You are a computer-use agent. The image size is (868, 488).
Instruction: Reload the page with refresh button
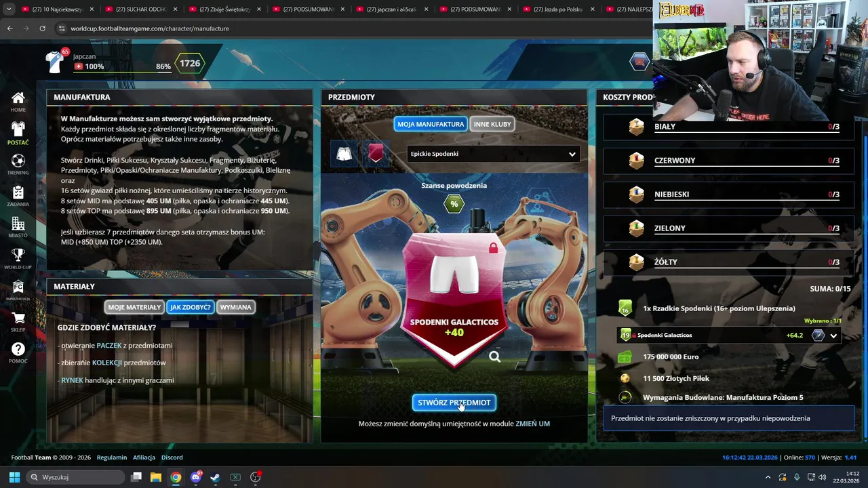coord(42,28)
